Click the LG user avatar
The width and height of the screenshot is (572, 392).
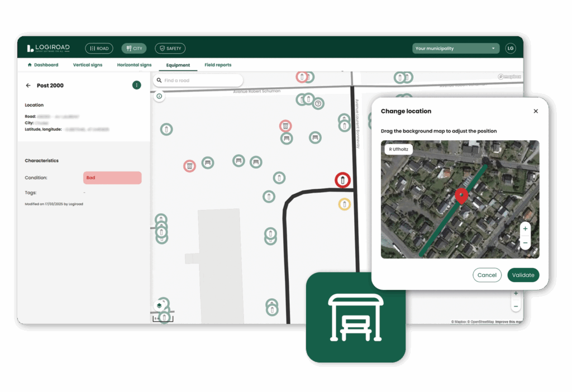[x=510, y=49]
